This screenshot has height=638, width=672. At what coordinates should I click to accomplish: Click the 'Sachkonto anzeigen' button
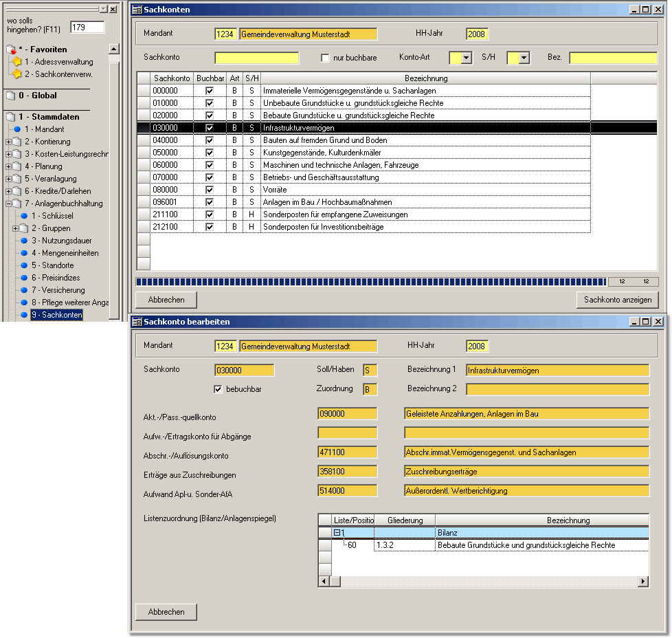617,300
